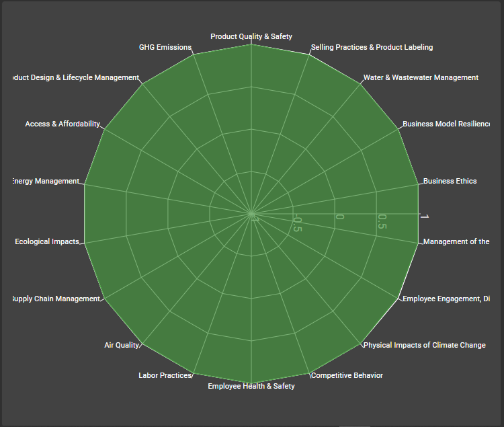Select the Energy Management label

tap(46, 181)
